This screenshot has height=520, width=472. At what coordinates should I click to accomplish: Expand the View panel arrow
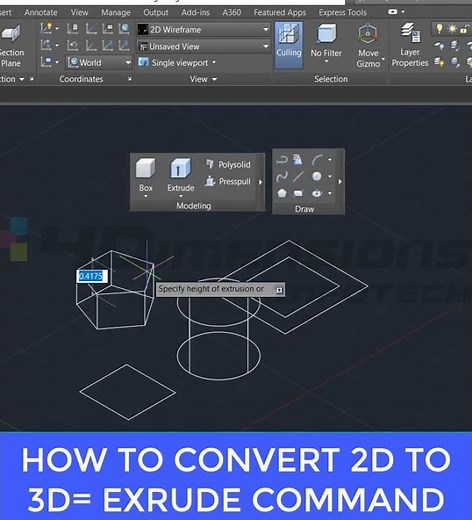coord(215,79)
